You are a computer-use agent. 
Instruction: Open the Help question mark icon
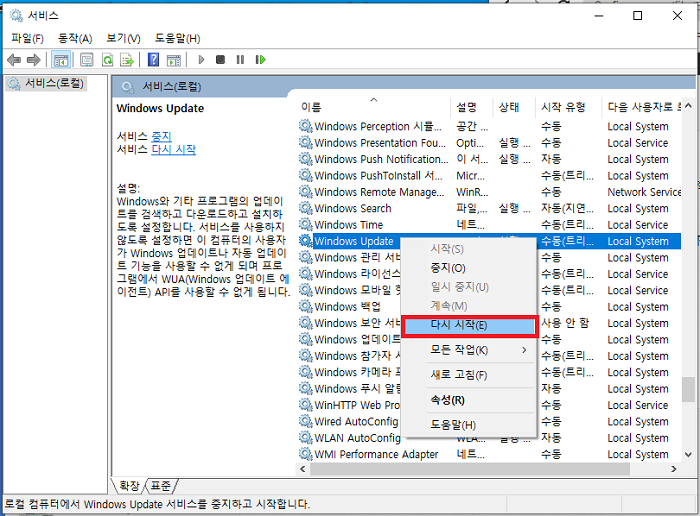(x=153, y=59)
